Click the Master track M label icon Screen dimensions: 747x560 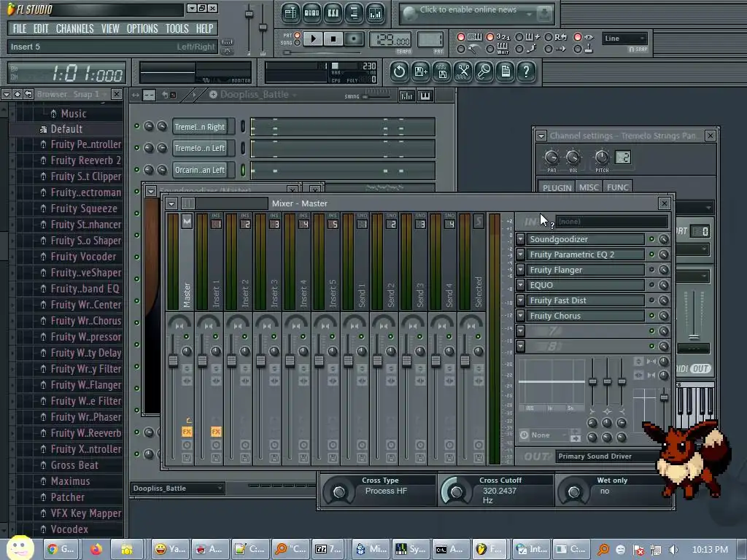187,222
